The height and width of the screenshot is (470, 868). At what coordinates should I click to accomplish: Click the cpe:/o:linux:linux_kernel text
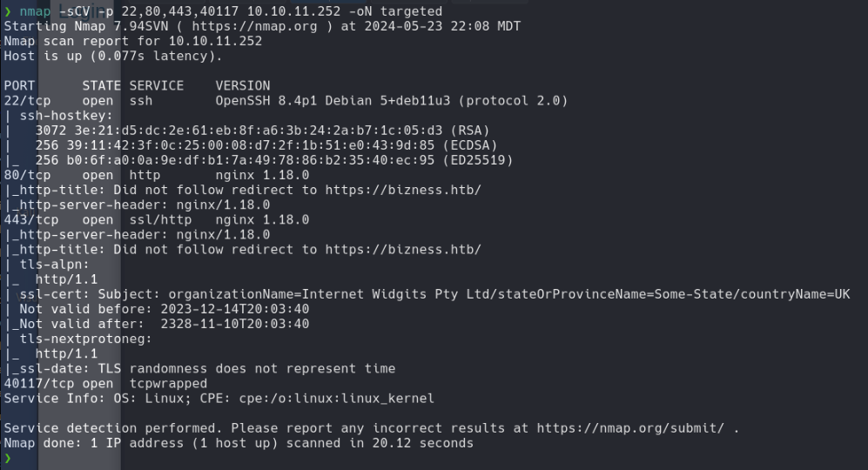[337, 399]
